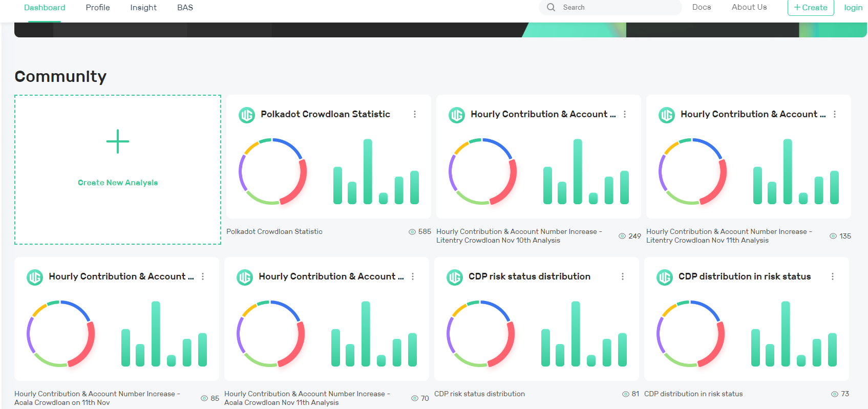Switch to the Insight tab
The height and width of the screenshot is (409, 868).
coord(143,8)
